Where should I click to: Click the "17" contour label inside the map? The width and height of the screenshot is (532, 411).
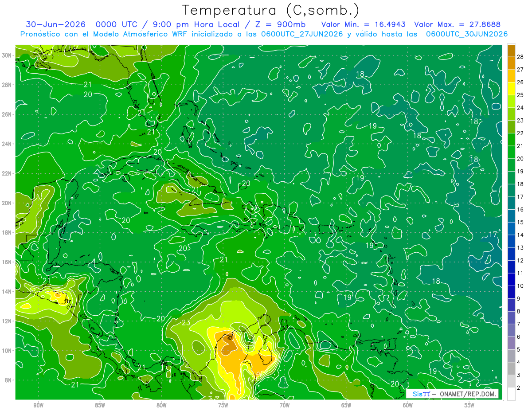coord(493,234)
